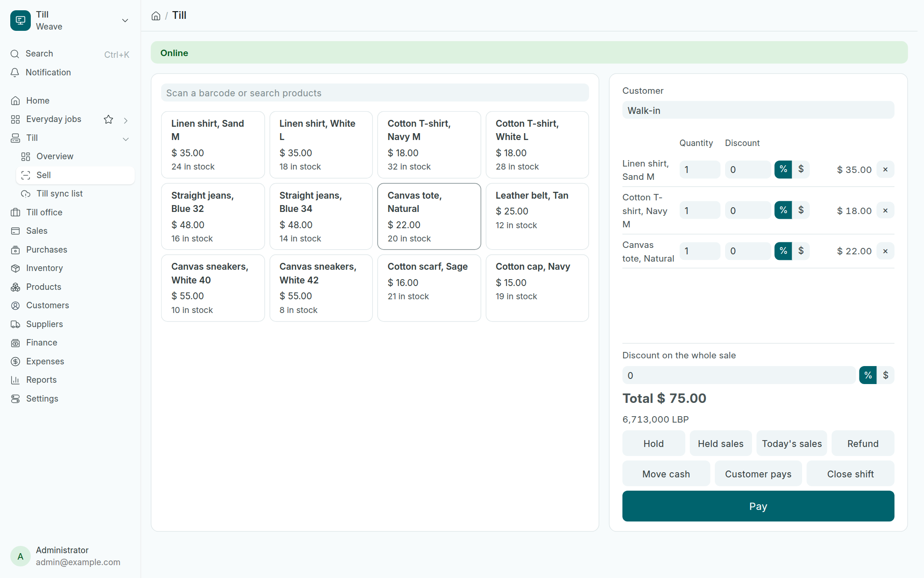Image resolution: width=924 pixels, height=578 pixels.
Task: Set Linen shirt discount to percent
Action: [x=783, y=170]
